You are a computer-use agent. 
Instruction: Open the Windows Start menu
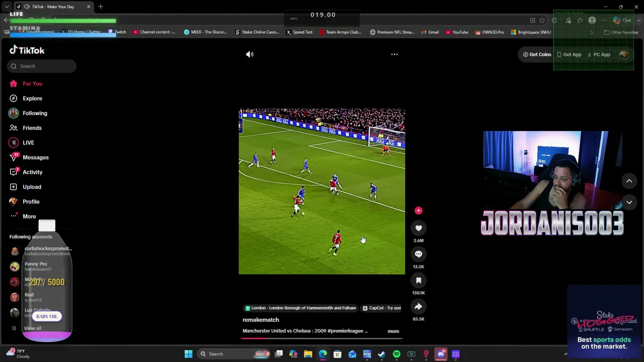pos(188,354)
